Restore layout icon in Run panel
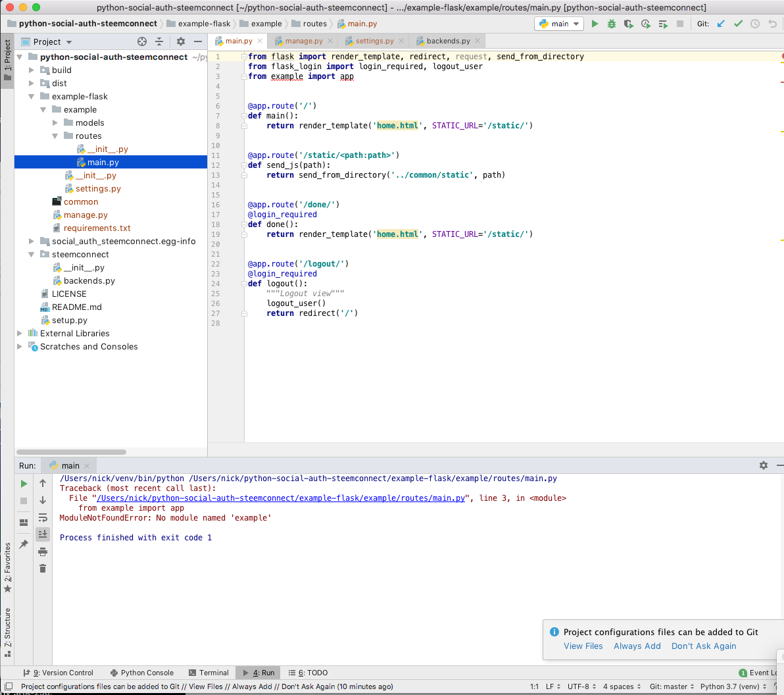 pos(24,523)
